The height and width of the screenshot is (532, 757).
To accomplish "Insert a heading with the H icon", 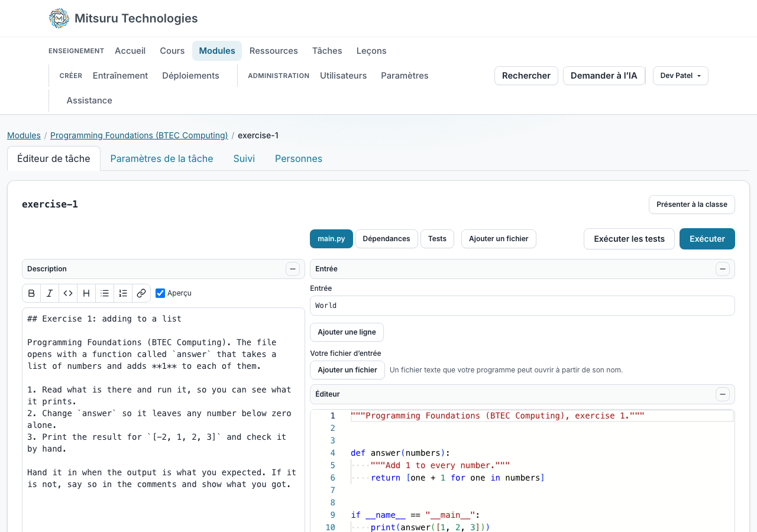I will (x=86, y=293).
